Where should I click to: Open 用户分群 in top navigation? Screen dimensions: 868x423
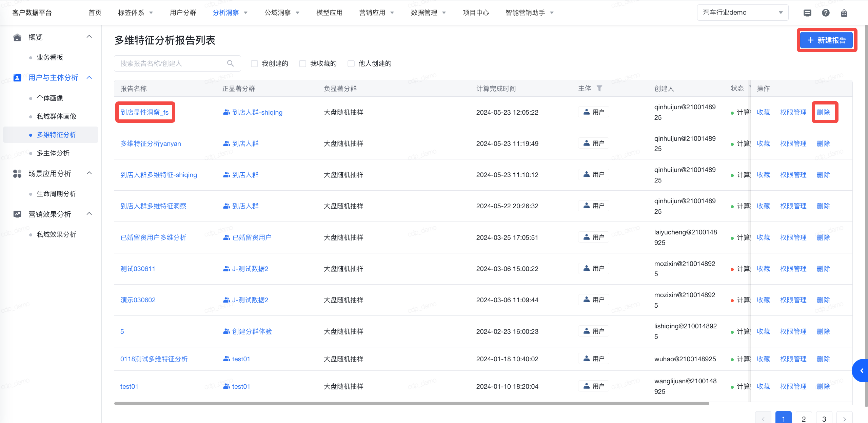pos(183,13)
